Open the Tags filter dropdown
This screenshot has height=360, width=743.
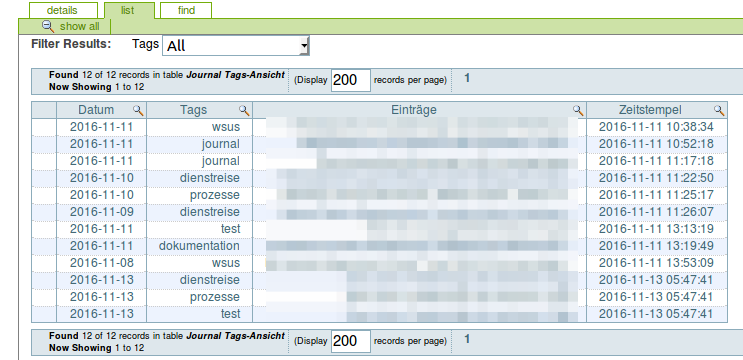point(236,45)
